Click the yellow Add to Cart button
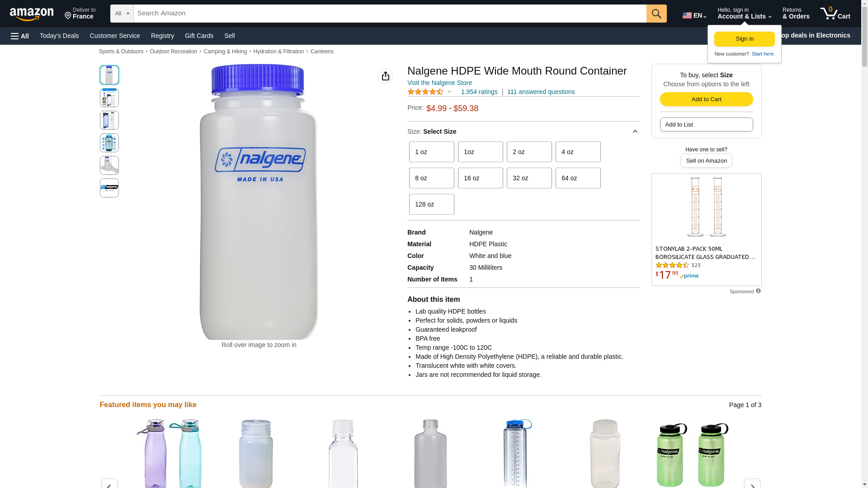 706,99
